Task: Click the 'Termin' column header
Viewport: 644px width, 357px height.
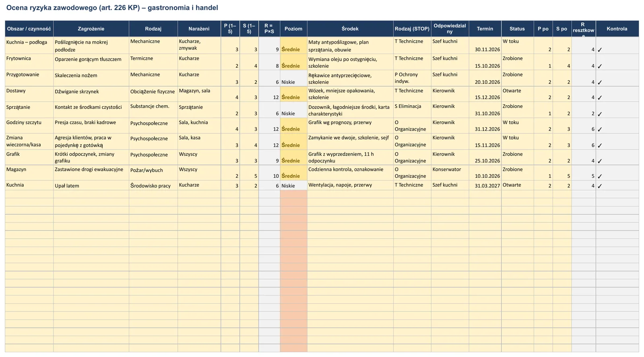Action: pyautogui.click(x=485, y=29)
